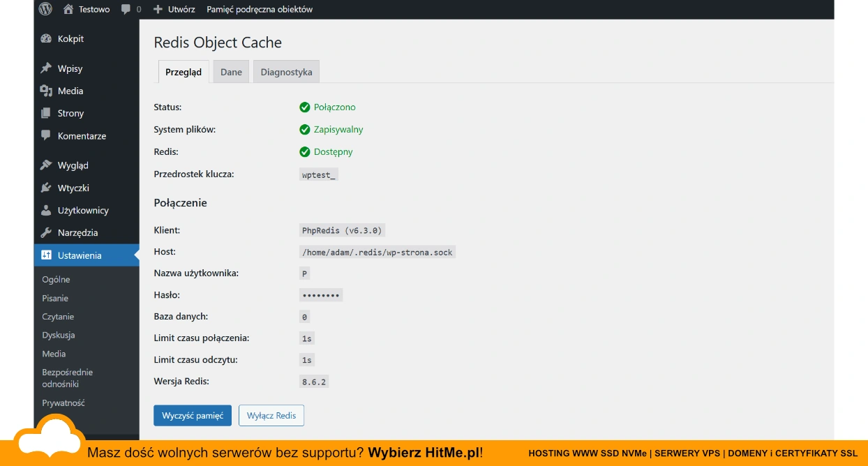Click the Wygląd paintbrush icon

pos(46,165)
